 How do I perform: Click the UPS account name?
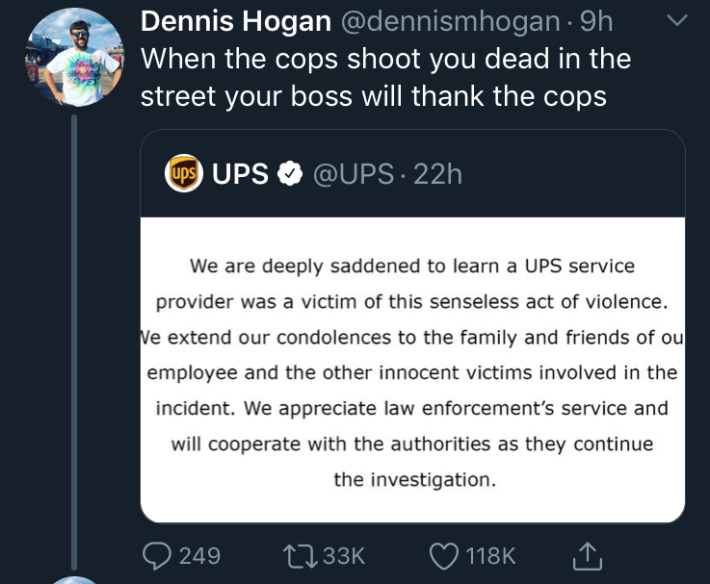pos(240,174)
